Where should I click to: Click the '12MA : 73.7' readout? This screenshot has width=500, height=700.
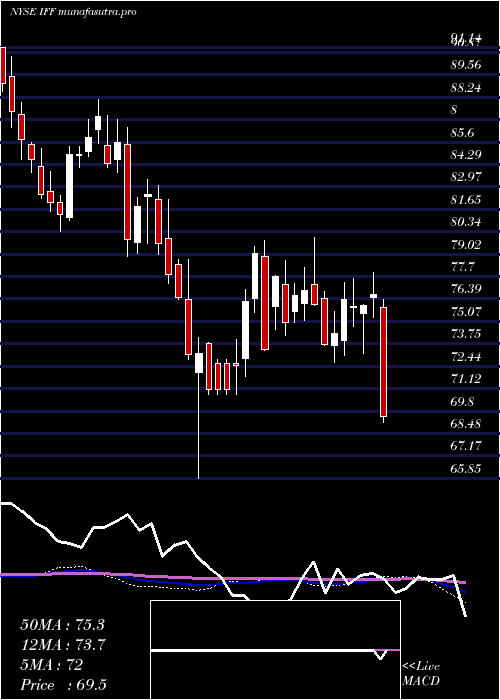pos(62,645)
